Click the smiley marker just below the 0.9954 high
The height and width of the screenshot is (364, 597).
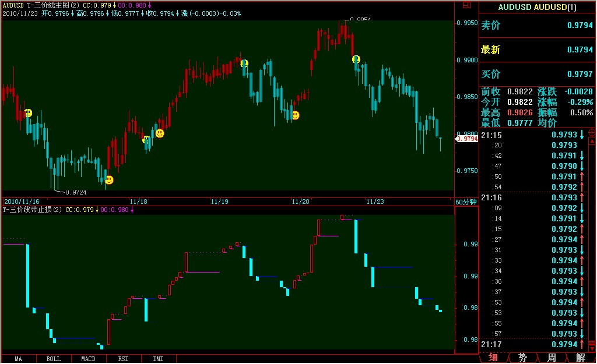[x=356, y=59]
